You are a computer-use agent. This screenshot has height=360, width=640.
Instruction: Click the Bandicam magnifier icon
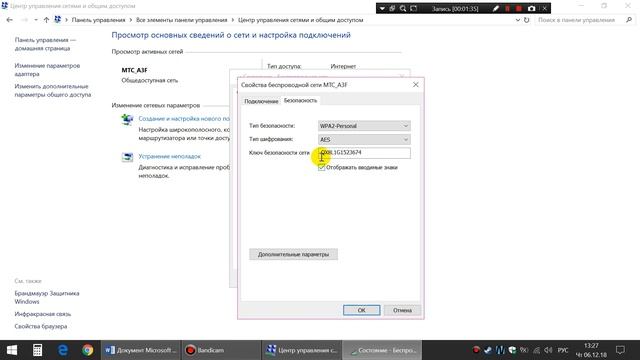pyautogui.click(x=403, y=8)
